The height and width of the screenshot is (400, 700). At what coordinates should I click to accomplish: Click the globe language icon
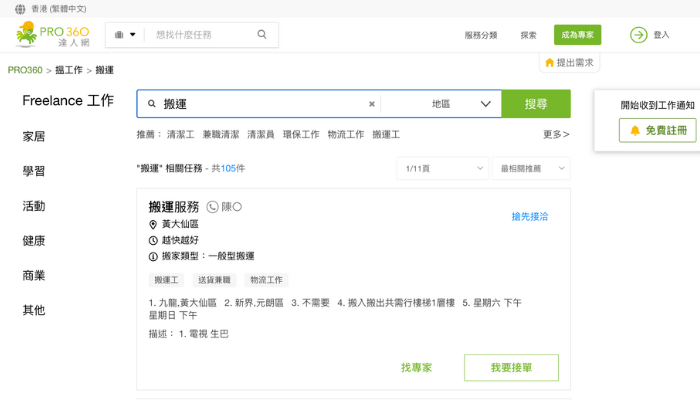pos(20,9)
